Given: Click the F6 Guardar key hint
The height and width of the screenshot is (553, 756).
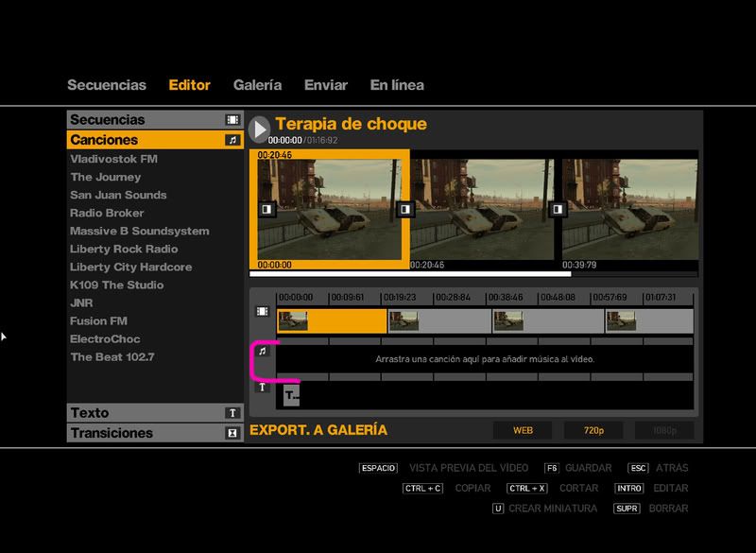Looking at the screenshot, I should [x=552, y=468].
